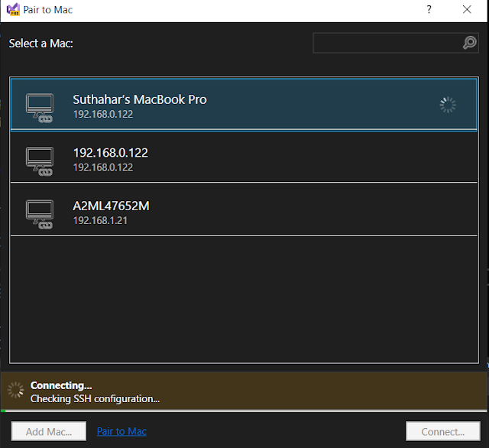The image size is (489, 448).
Task: Click the loading spinner on Suthahar's MacBook Pro row
Action: 448,105
